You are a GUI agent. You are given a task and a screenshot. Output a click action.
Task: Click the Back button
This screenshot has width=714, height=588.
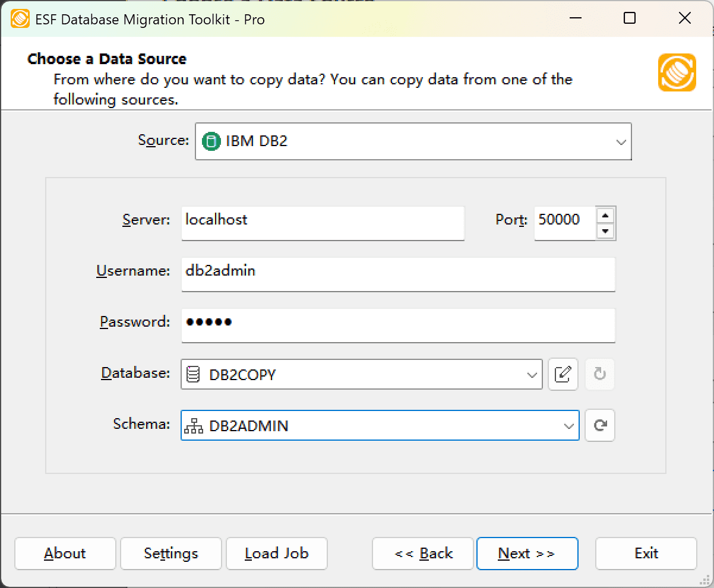(422, 553)
